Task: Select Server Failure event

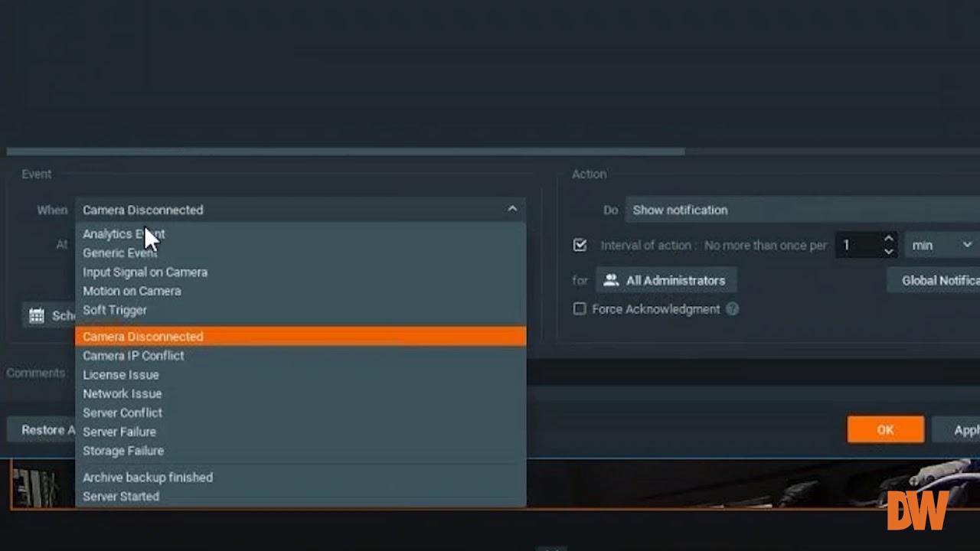Action: (300, 432)
